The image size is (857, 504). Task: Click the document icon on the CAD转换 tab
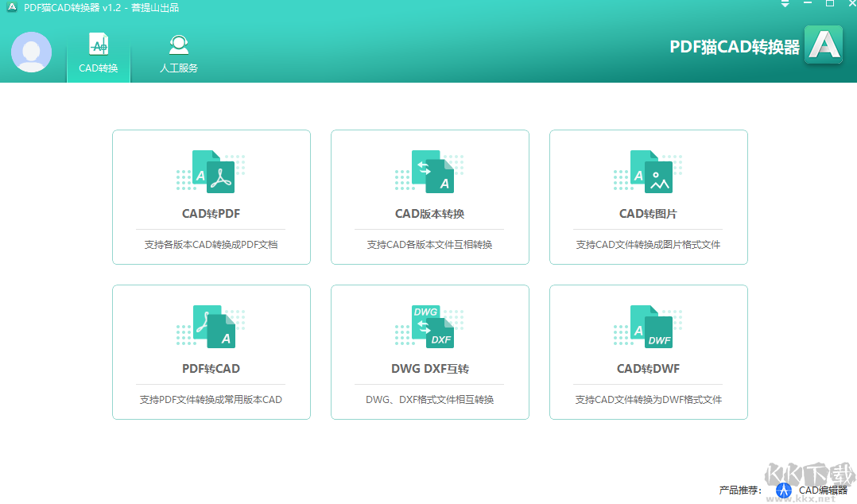point(98,45)
